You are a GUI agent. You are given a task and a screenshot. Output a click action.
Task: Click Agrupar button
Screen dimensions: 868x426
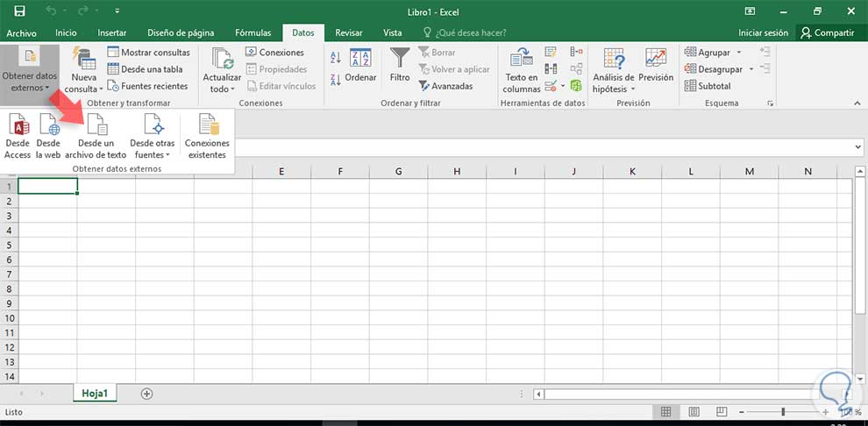[x=708, y=53]
